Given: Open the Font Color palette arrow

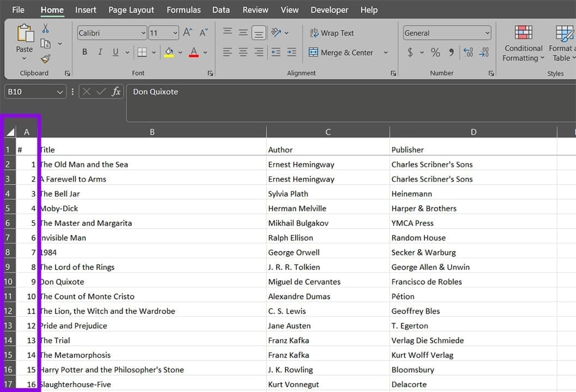Looking at the screenshot, I should point(205,52).
